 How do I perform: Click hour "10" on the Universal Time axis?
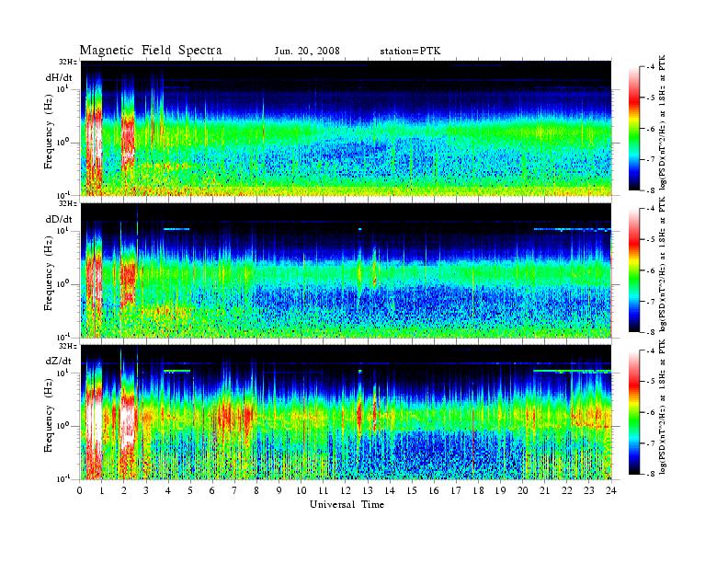point(301,490)
